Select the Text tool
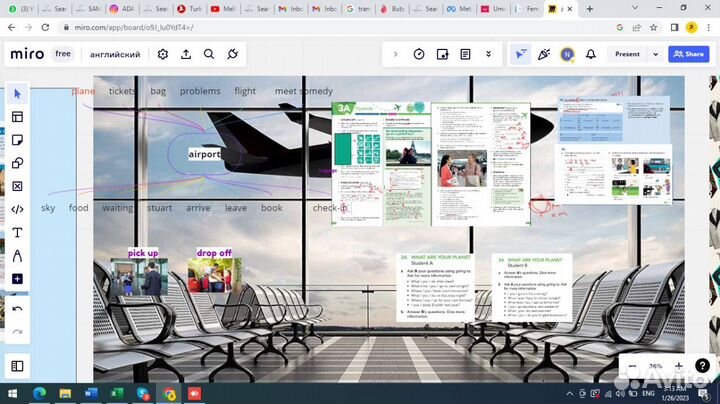Screen dimensions: 720x404 tap(17, 232)
